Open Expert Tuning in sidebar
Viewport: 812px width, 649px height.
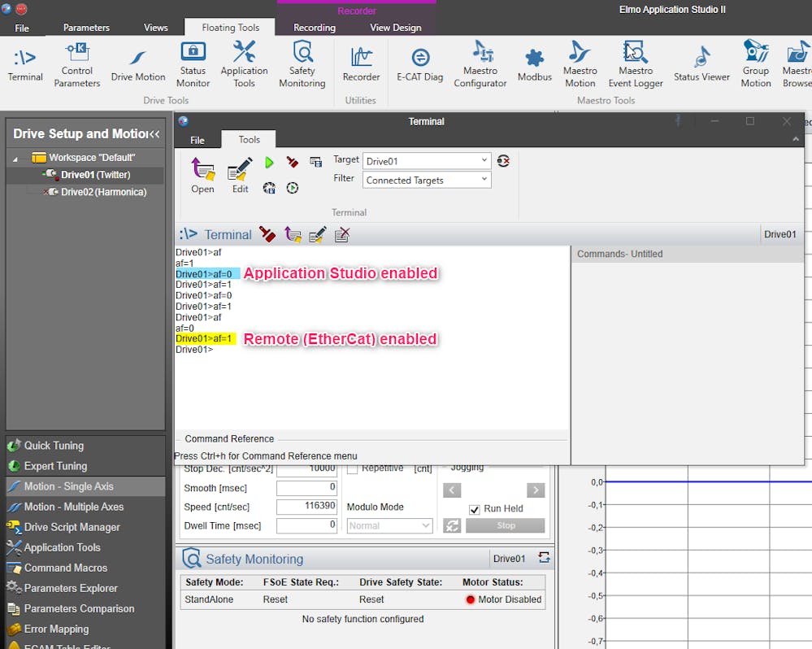85,466
